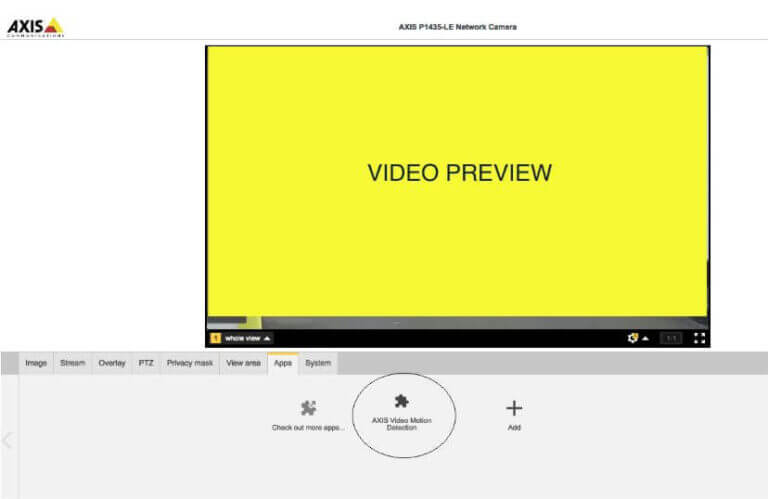Click the Check out more apps label

308,428
